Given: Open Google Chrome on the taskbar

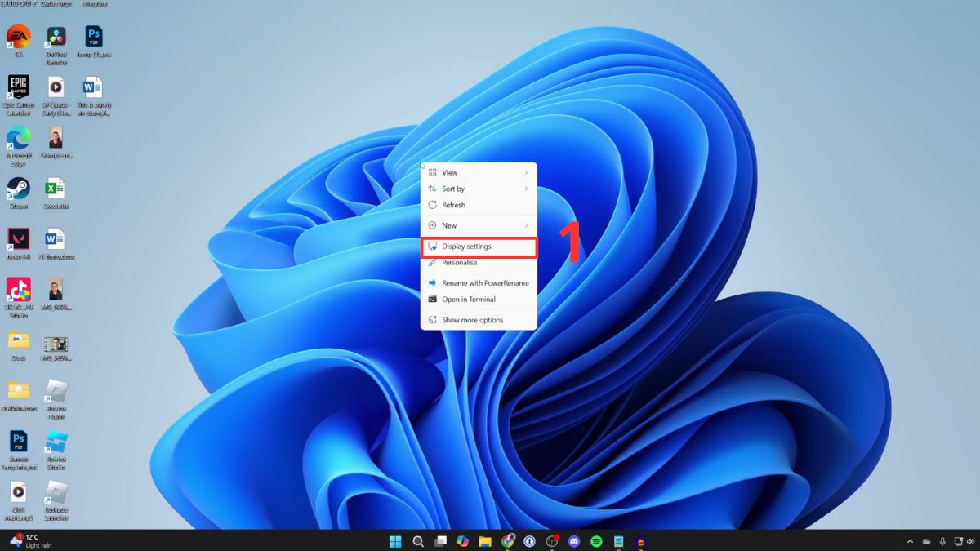Looking at the screenshot, I should pyautogui.click(x=508, y=540).
